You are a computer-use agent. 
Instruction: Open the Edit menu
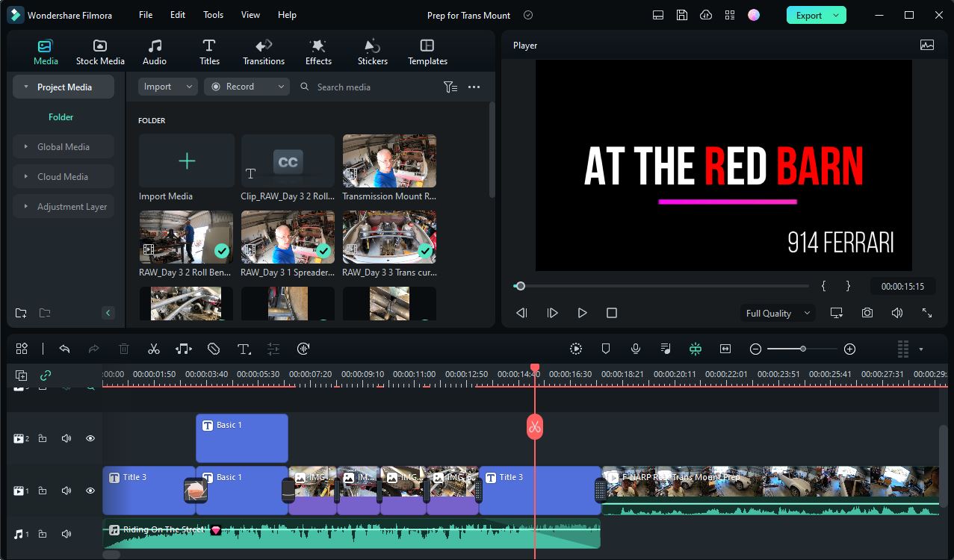point(178,15)
